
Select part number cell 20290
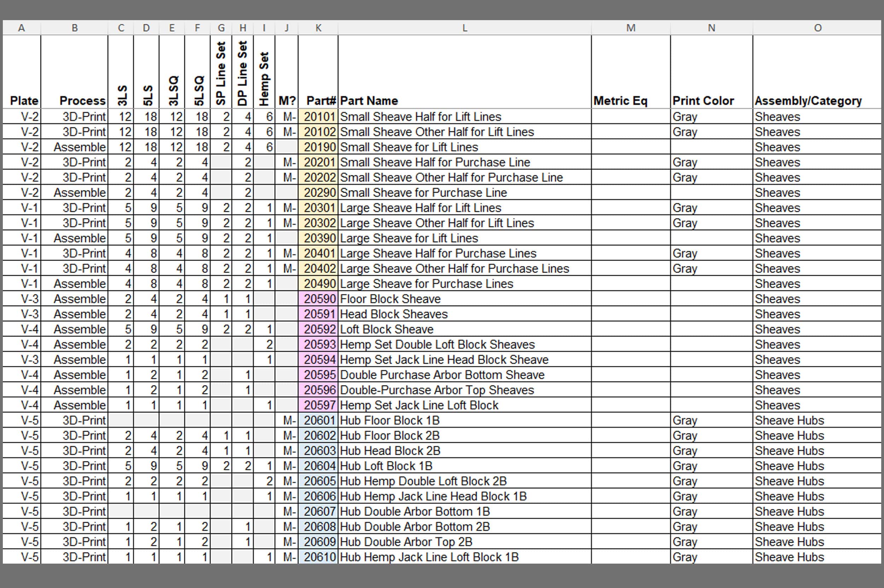pos(318,193)
